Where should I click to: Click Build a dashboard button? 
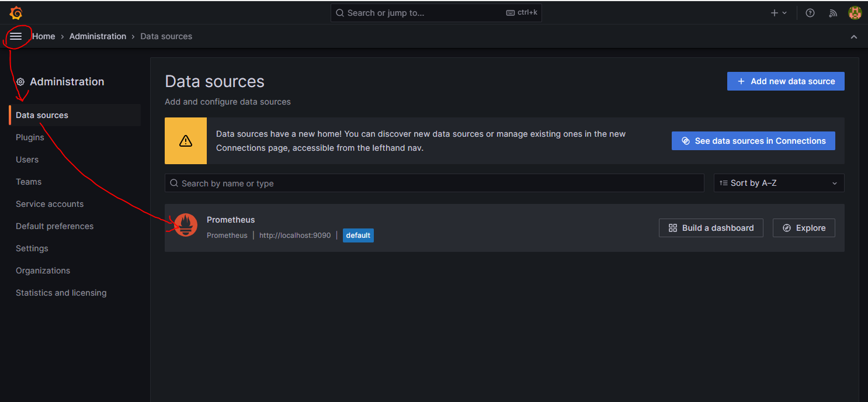(x=711, y=228)
